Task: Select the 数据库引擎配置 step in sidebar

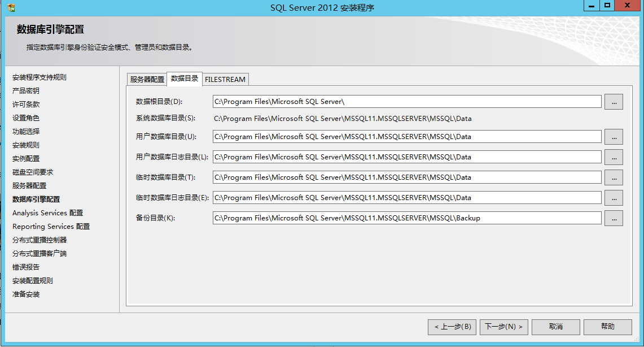Action: [36, 199]
